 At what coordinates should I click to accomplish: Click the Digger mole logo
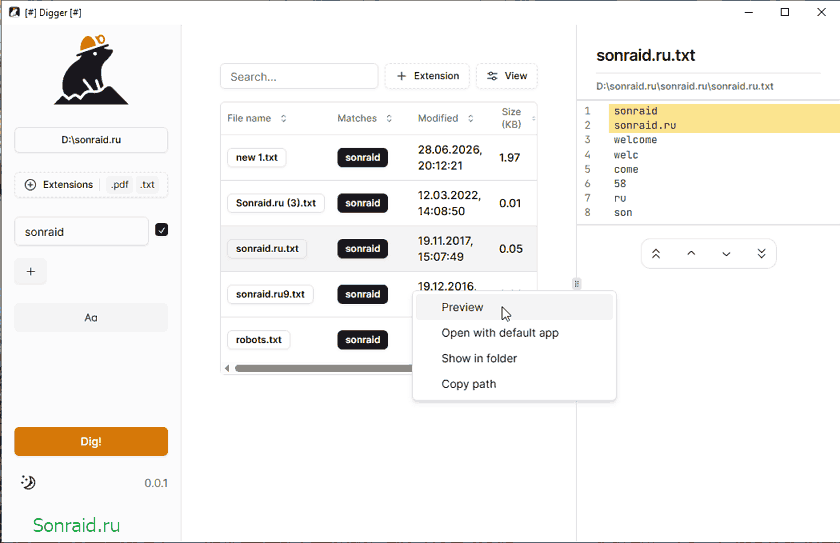click(91, 70)
